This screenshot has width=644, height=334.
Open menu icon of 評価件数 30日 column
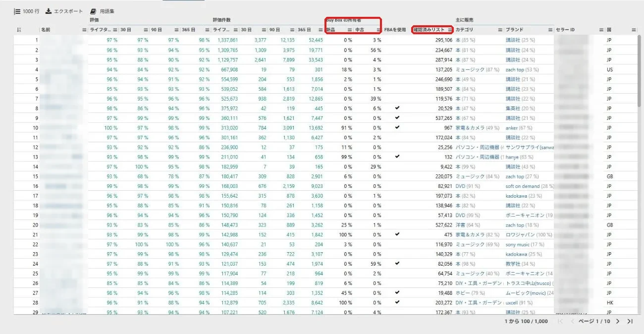coord(264,30)
